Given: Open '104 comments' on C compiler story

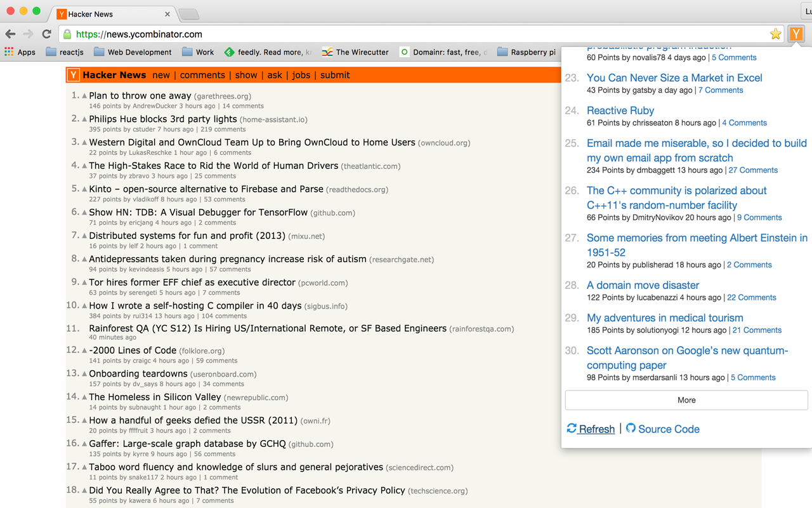Looking at the screenshot, I should coord(224,316).
